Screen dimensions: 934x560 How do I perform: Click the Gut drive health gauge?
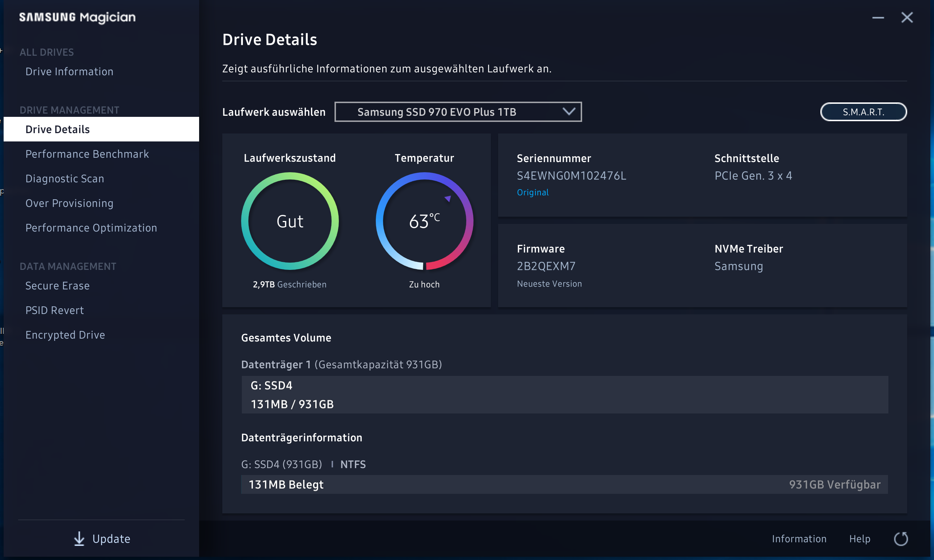click(290, 221)
